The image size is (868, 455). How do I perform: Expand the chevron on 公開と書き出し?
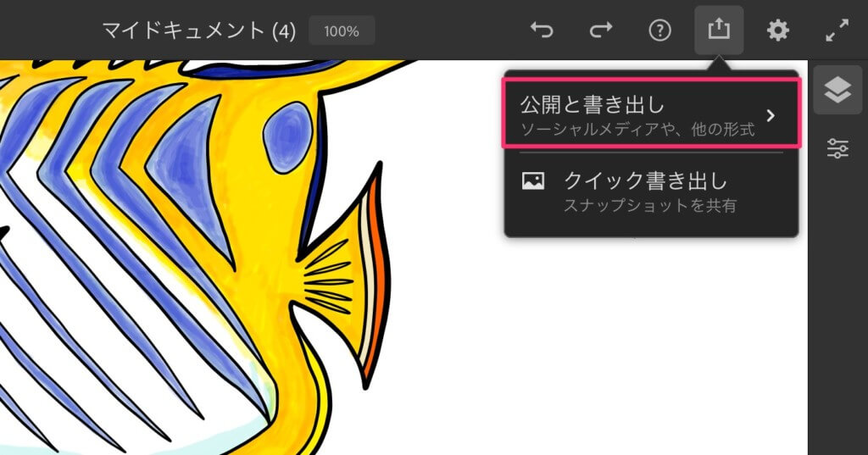(x=770, y=115)
